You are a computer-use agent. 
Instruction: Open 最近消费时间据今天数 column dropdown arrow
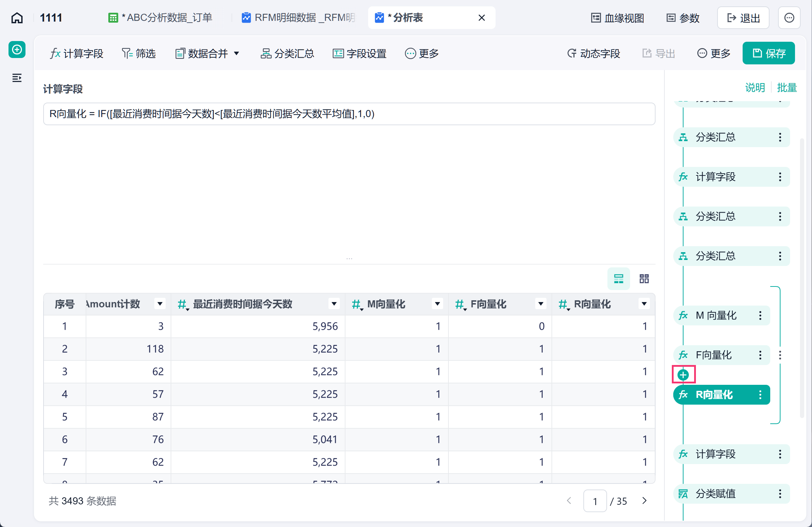click(x=334, y=304)
